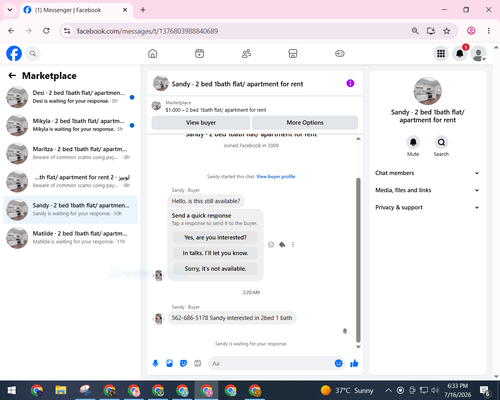
Task: Click Sandy's listing thumbnail in right panel
Action: pos(428,91)
